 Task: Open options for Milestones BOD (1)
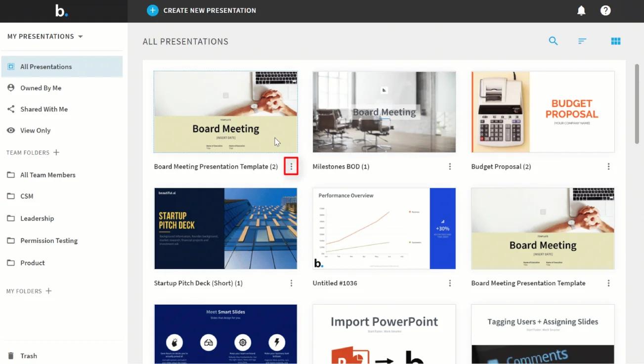(450, 167)
